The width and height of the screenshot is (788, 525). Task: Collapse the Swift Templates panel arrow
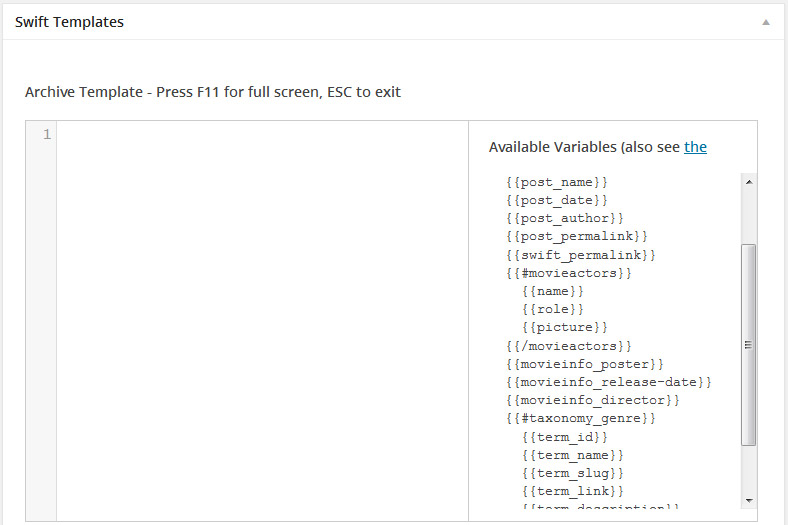(766, 22)
